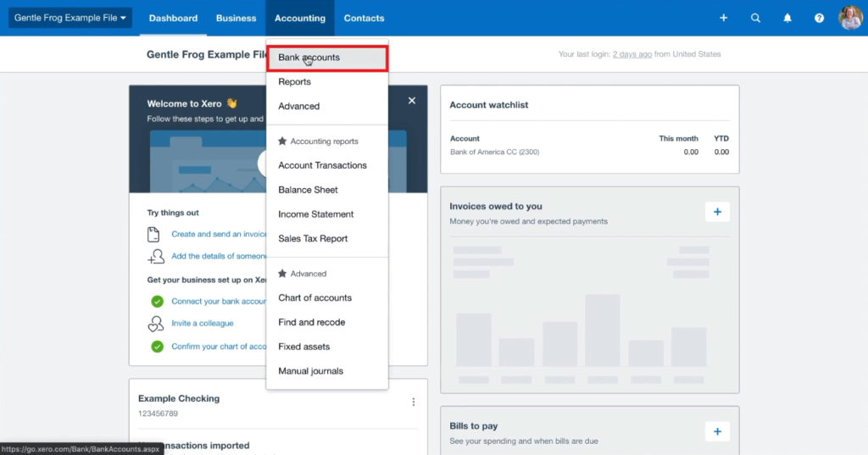
Task: Click the Invoices owed to you heading
Action: click(x=495, y=206)
